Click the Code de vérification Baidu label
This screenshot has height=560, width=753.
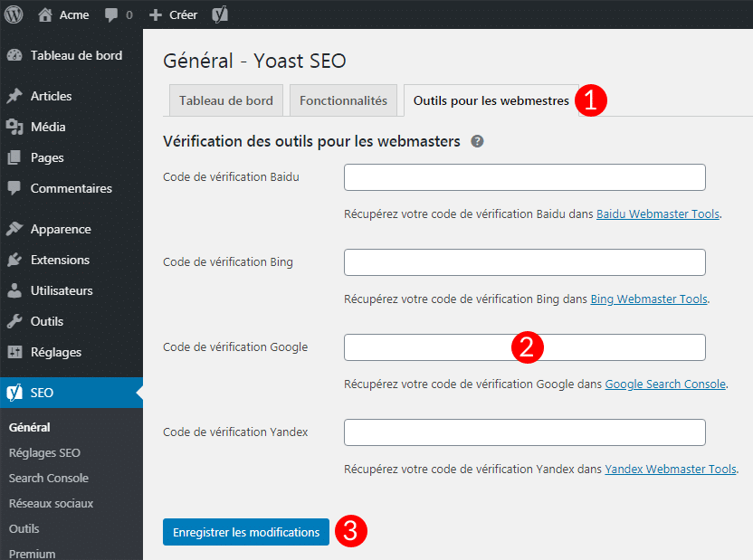tap(231, 177)
